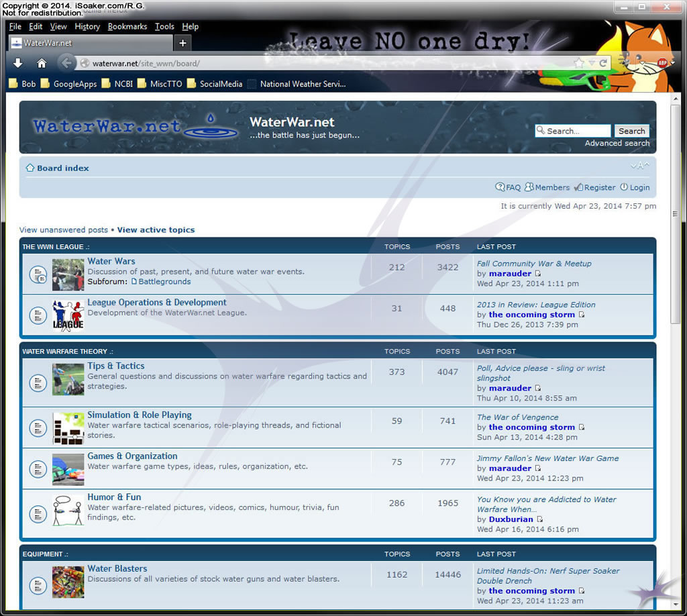Open the National Weather Service bookmark
This screenshot has width=687, height=616.
tap(297, 84)
